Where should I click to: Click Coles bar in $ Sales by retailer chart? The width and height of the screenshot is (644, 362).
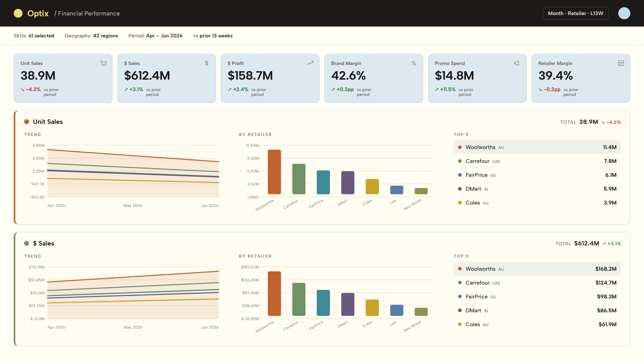pyautogui.click(x=372, y=307)
